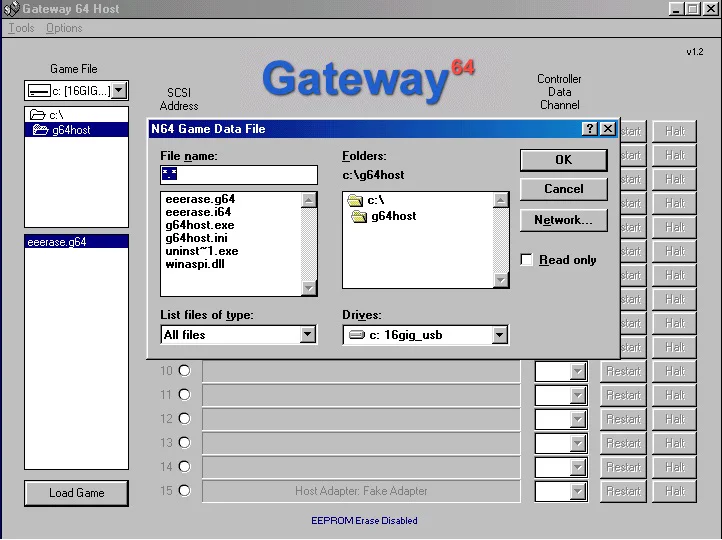The height and width of the screenshot is (540, 722).
Task: Click Restart for SCSI address 15
Action: click(x=623, y=491)
